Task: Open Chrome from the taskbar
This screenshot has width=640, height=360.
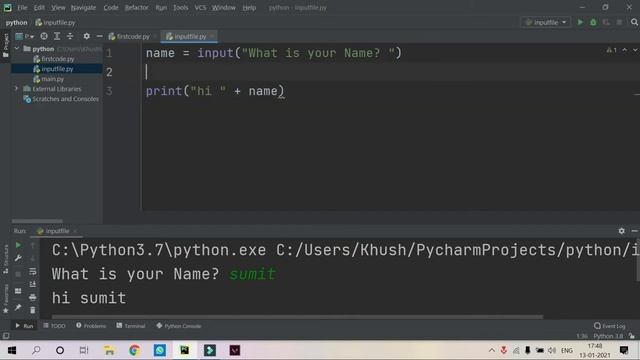Action: (x=134, y=350)
